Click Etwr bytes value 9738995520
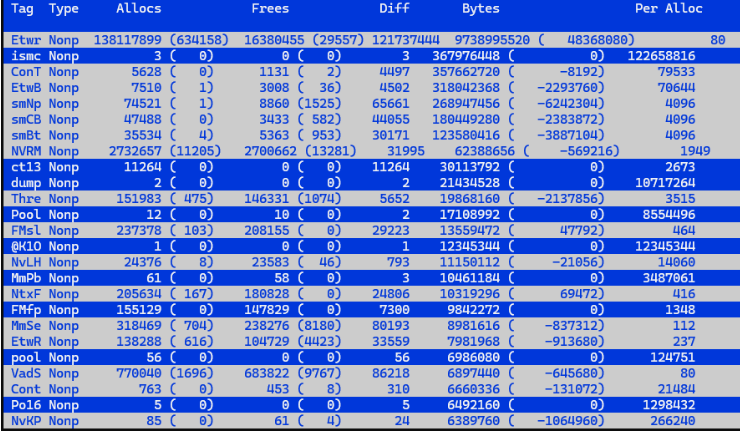 pos(492,40)
